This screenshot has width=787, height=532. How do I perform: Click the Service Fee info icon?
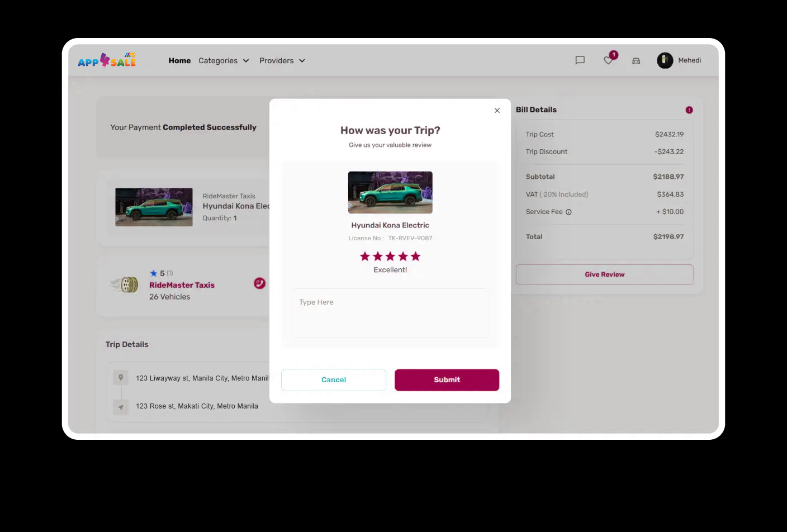coord(568,212)
